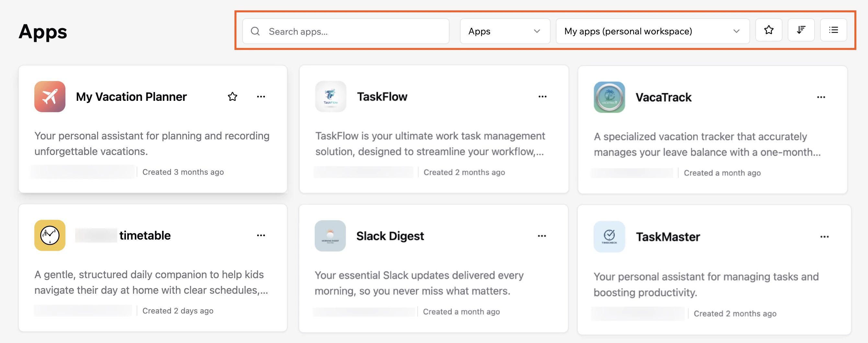Open TaskFlow's ellipsis menu

click(x=542, y=97)
